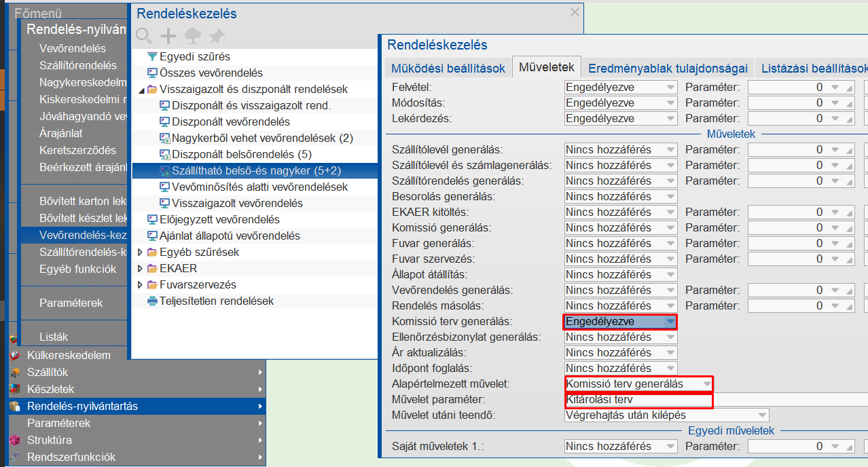This screenshot has width=868, height=467.
Task: Select Diszponált és visszaigazolt rend. tree row
Action: coord(255,105)
